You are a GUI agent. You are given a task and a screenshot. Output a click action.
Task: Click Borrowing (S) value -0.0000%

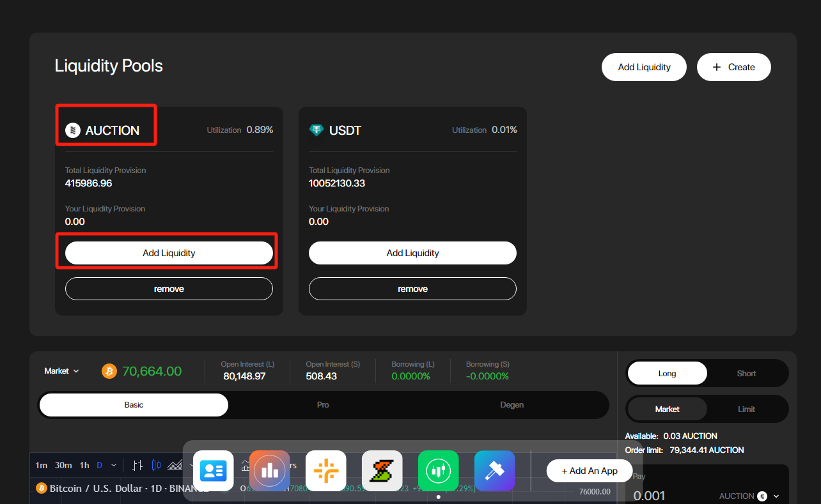tap(487, 376)
